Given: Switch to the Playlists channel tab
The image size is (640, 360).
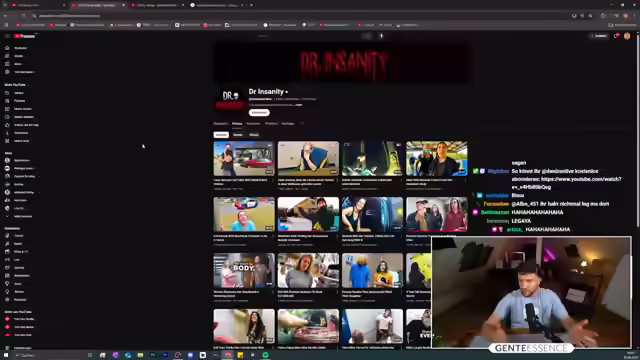Looking at the screenshot, I should click(x=271, y=123).
